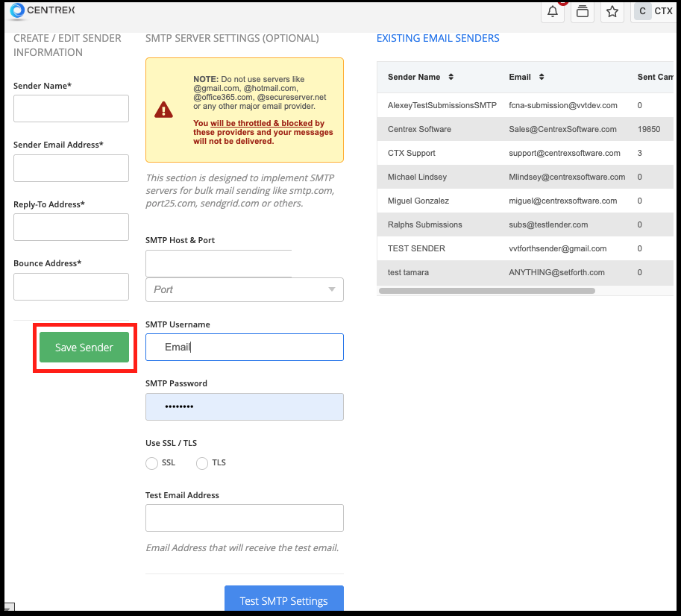Click the favorites star icon
The width and height of the screenshot is (681, 616).
(x=612, y=11)
